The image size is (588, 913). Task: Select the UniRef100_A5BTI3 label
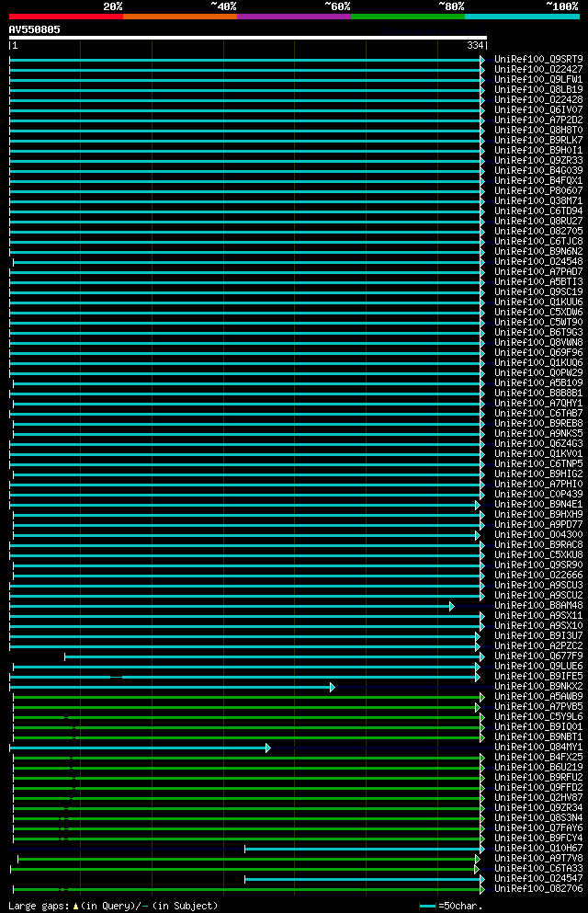tap(538, 282)
